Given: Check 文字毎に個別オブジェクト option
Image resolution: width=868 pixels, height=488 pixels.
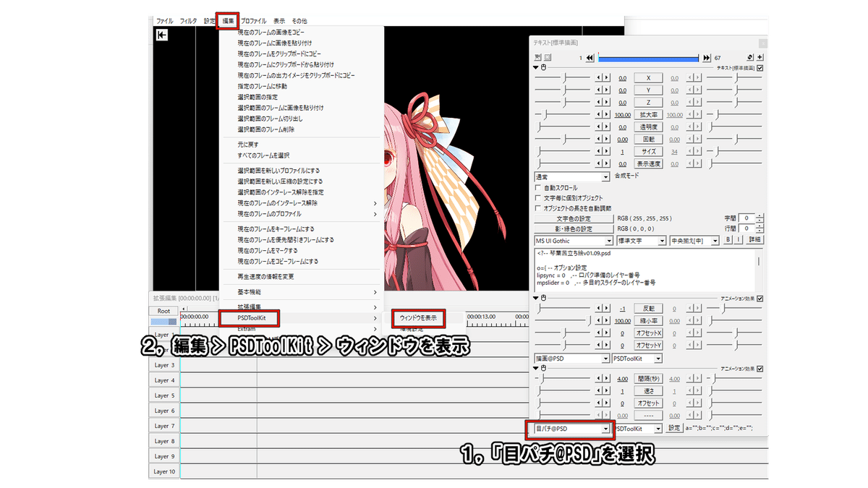Looking at the screenshot, I should click(x=537, y=197).
